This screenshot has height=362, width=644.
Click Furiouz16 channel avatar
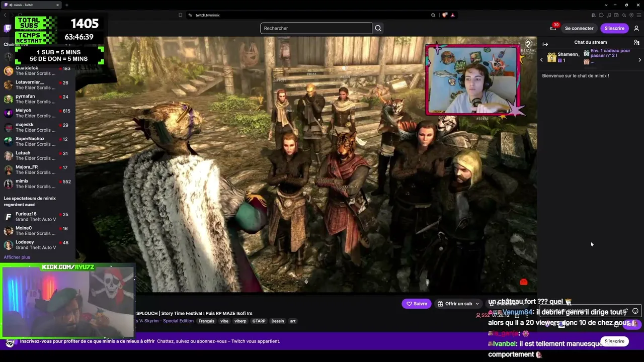click(9, 217)
